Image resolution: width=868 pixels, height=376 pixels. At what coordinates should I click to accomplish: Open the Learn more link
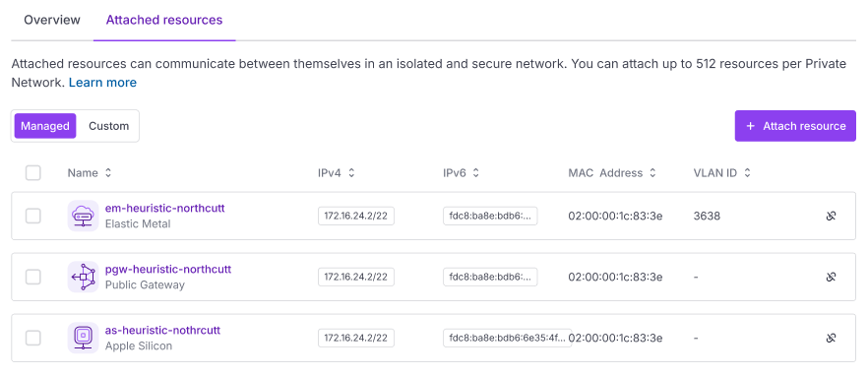(x=102, y=83)
